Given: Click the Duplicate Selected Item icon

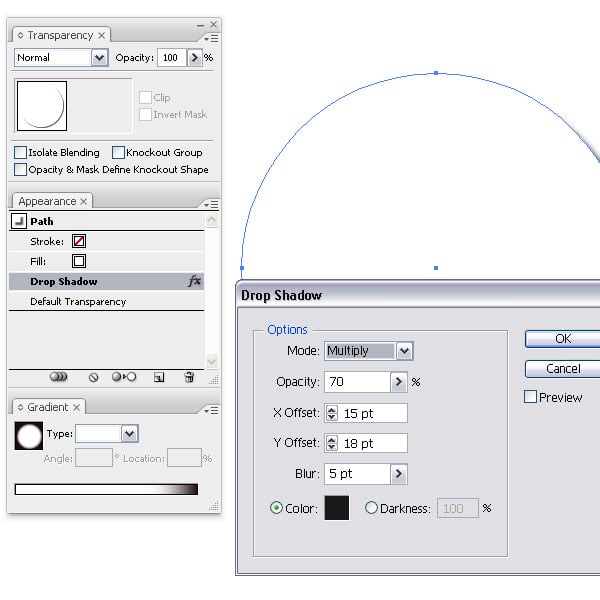Looking at the screenshot, I should tap(158, 377).
